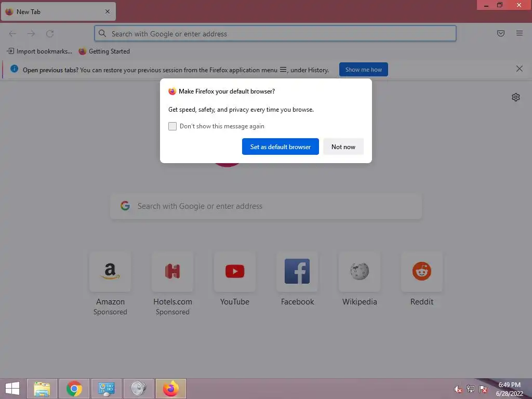Minimize the Firefox window
Viewport: 532px width, 399px height.
point(486,5)
